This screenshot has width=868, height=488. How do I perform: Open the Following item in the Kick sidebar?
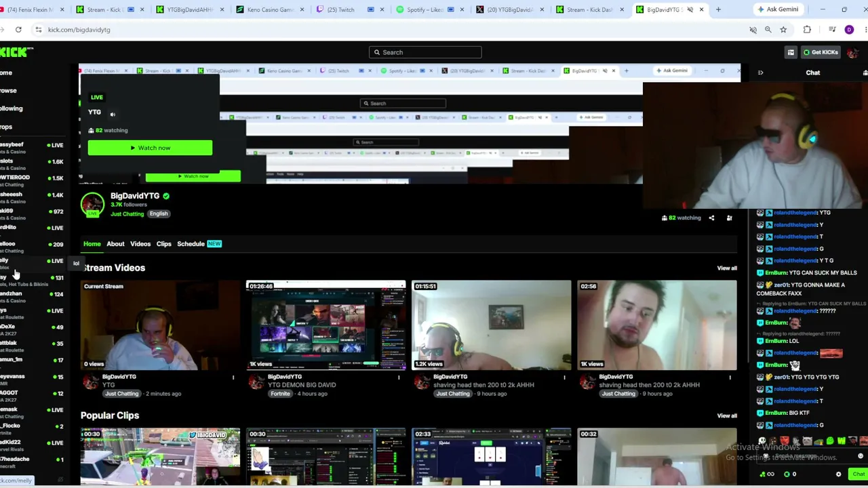point(12,108)
